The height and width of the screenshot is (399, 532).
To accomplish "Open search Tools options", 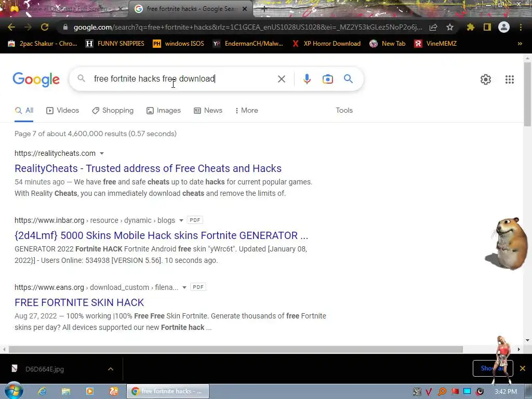I will tap(344, 110).
